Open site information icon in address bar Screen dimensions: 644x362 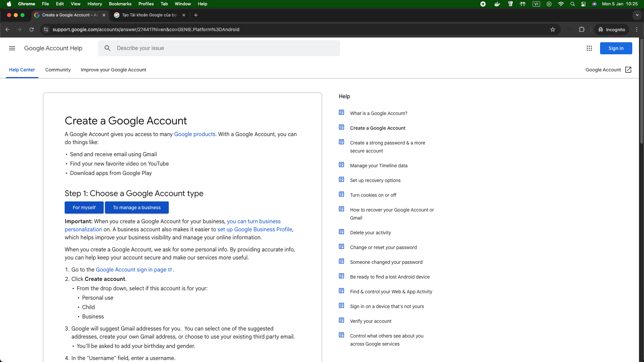coord(46,29)
